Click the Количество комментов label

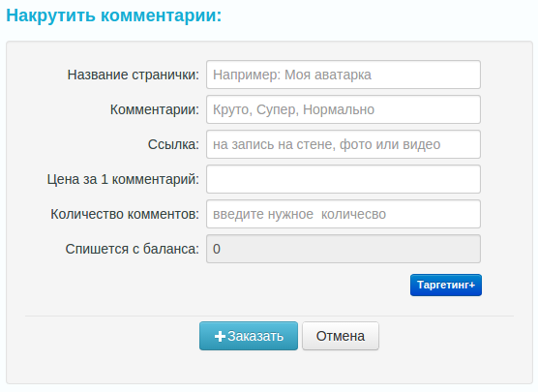pos(125,214)
